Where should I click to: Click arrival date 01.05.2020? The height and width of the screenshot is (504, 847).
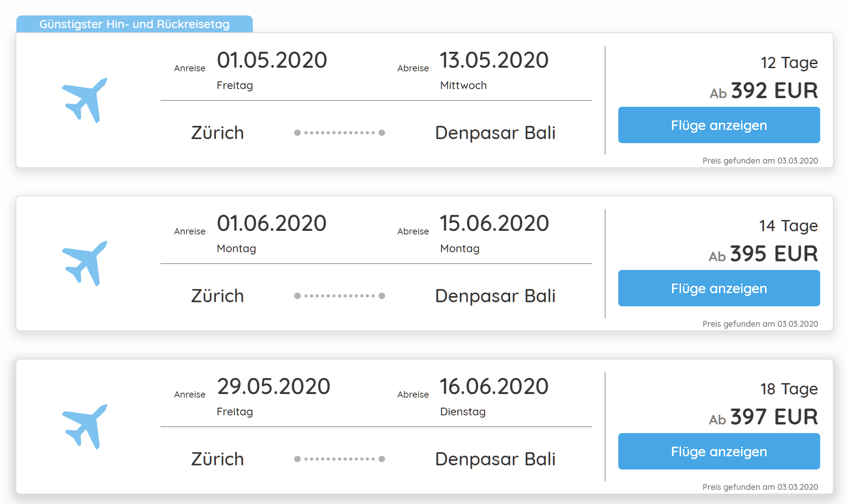[272, 60]
